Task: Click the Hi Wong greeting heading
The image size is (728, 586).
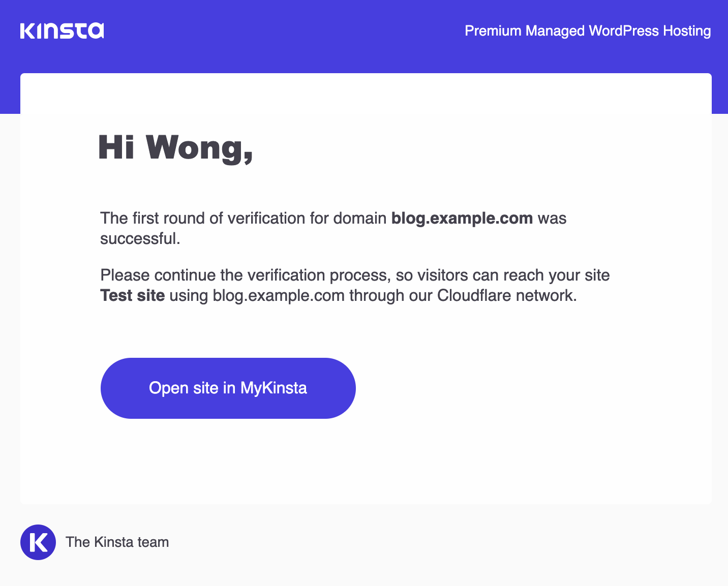Action: (x=175, y=148)
